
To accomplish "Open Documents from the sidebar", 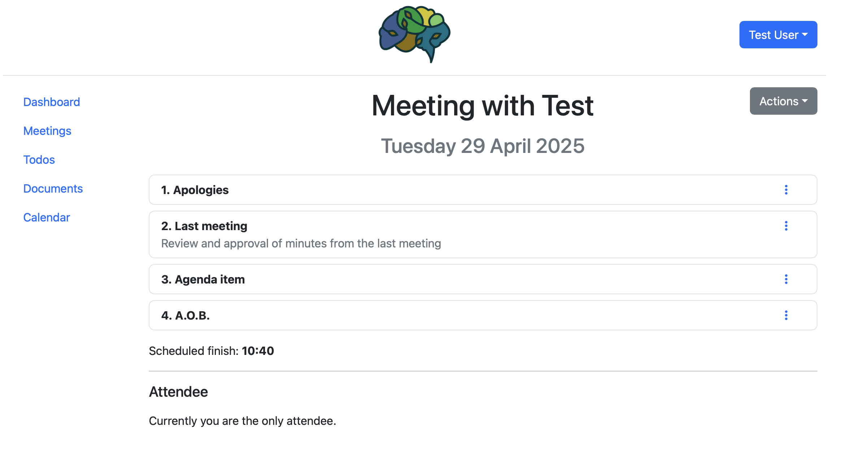I will point(53,189).
